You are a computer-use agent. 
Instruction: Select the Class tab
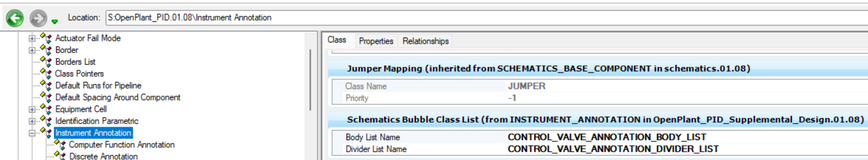pos(337,40)
